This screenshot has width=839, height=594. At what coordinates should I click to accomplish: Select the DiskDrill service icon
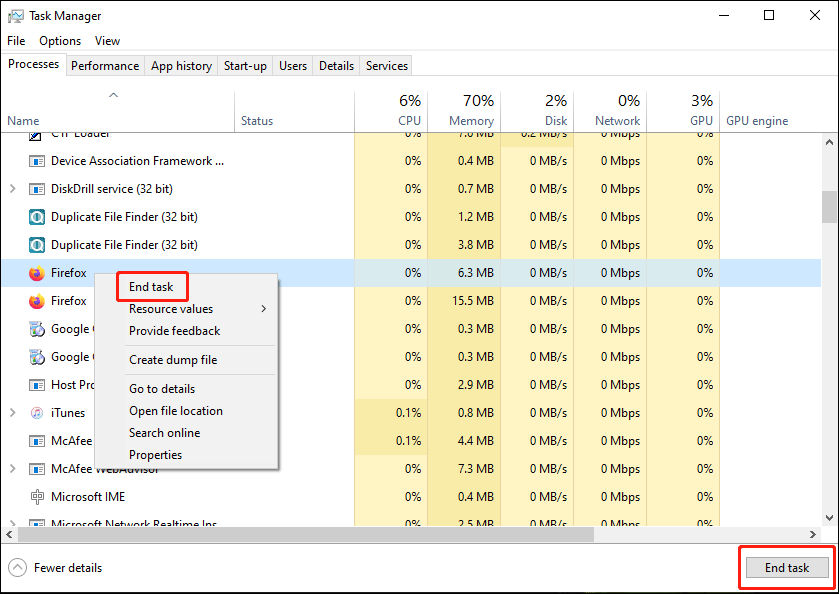click(x=37, y=188)
